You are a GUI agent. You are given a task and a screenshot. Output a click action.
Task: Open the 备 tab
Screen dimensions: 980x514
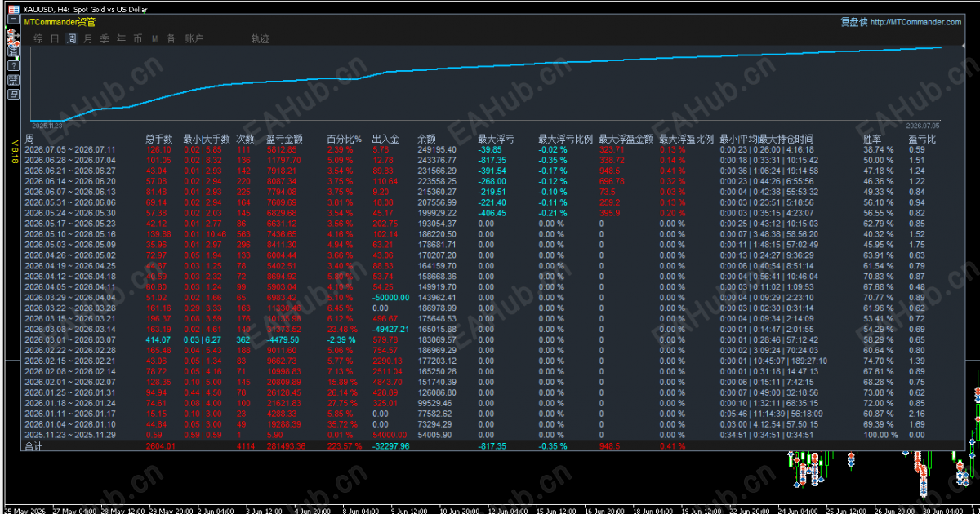(x=171, y=38)
